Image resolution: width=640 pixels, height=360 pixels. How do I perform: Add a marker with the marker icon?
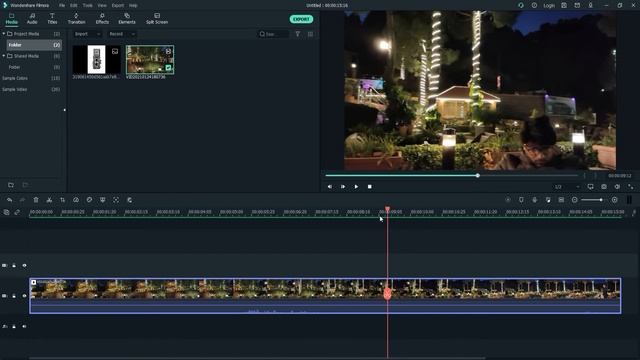[x=521, y=200]
